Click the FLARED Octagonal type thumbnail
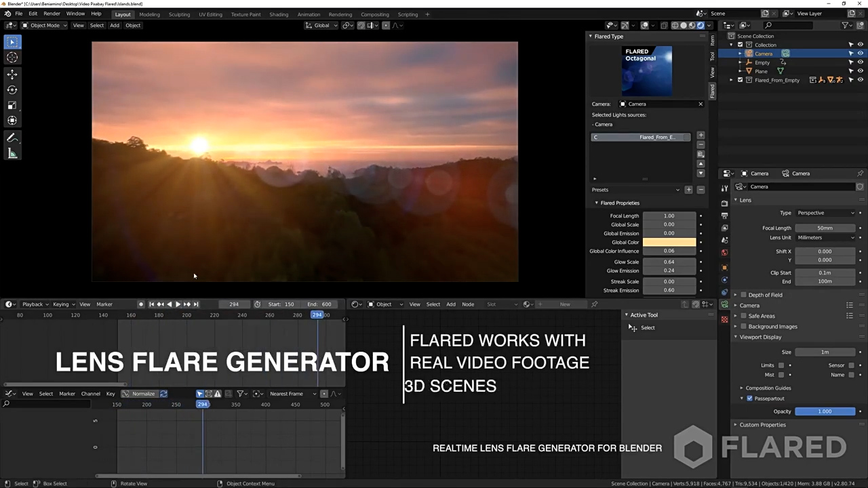The image size is (868, 488). (647, 71)
